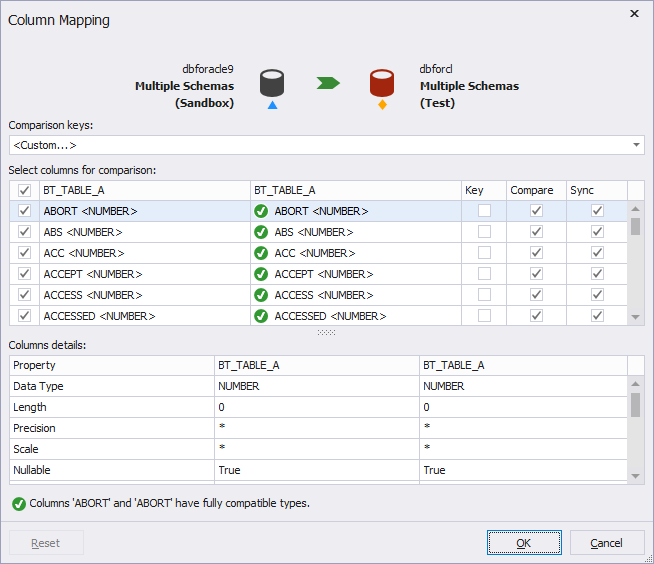Click the column details scrollbar up arrow
Screen dimensions: 654x564
coord(636,383)
